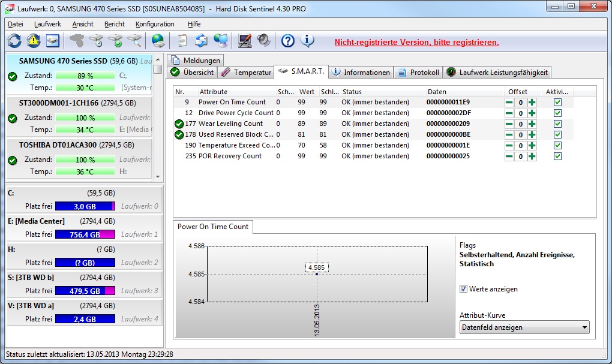The image size is (612, 364).
Task: Uncheck the Power On Time Count checkbox
Action: coord(557,102)
